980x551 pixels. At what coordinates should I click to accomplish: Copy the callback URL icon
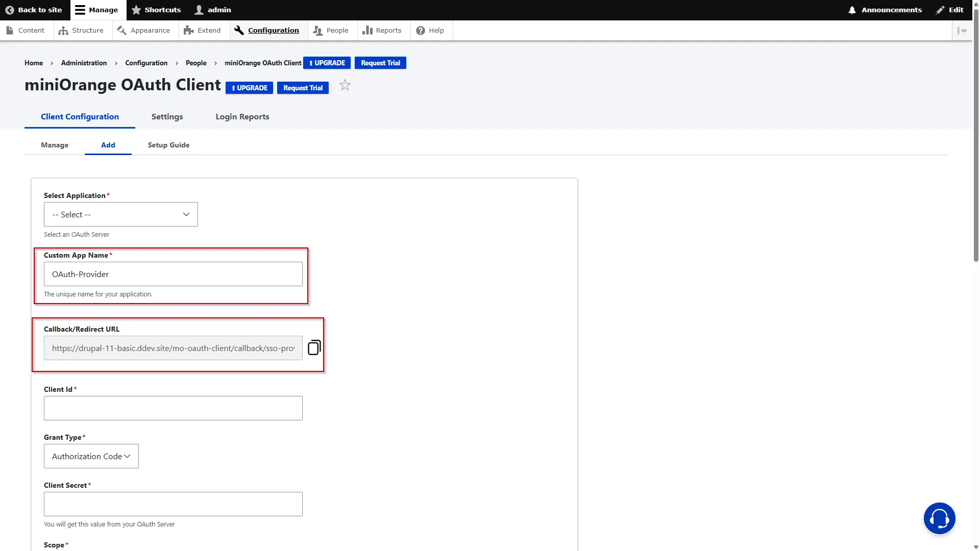click(314, 347)
